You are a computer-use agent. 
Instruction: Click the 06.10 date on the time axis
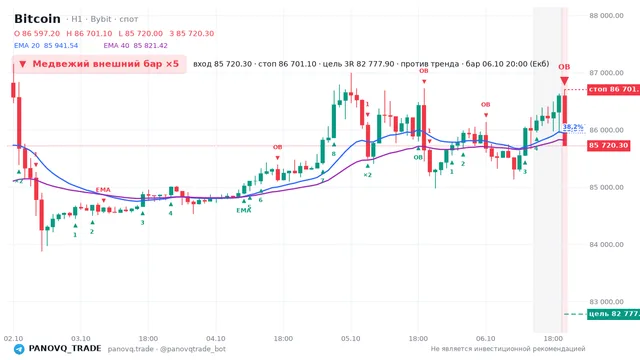click(x=485, y=338)
